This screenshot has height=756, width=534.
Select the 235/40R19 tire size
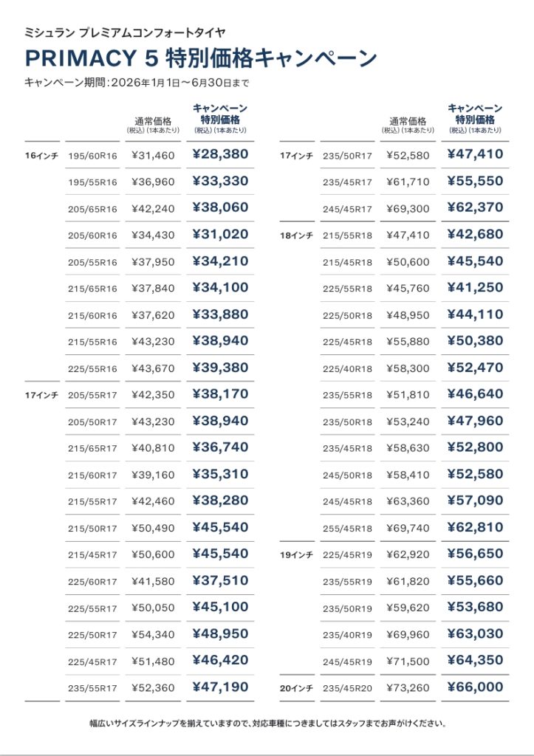[x=347, y=635]
